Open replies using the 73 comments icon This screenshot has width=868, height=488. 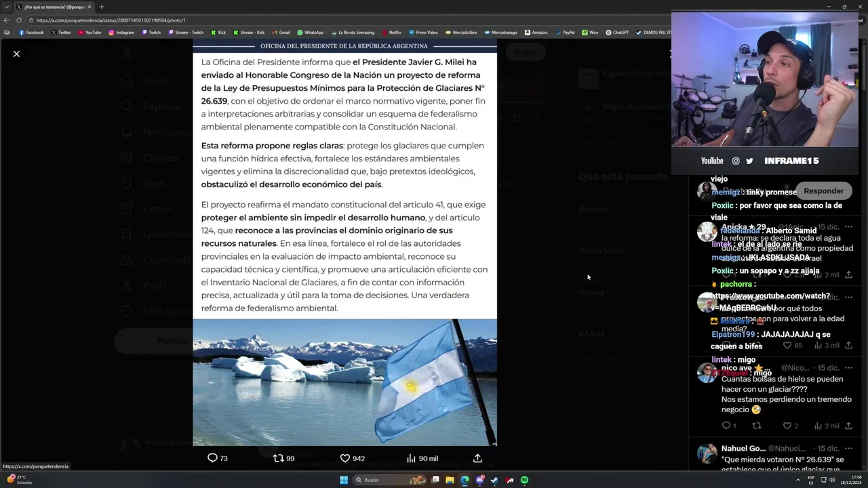click(x=217, y=458)
